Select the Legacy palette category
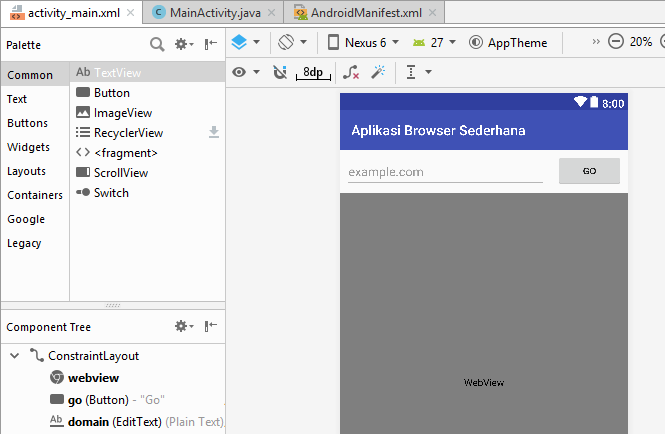The image size is (665, 434). tap(35, 244)
